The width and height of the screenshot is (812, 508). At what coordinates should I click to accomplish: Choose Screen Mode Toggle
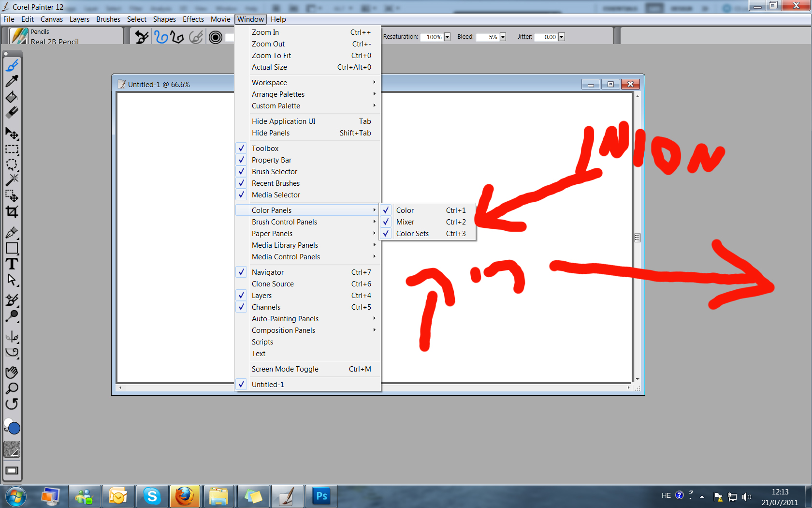[x=308, y=369]
